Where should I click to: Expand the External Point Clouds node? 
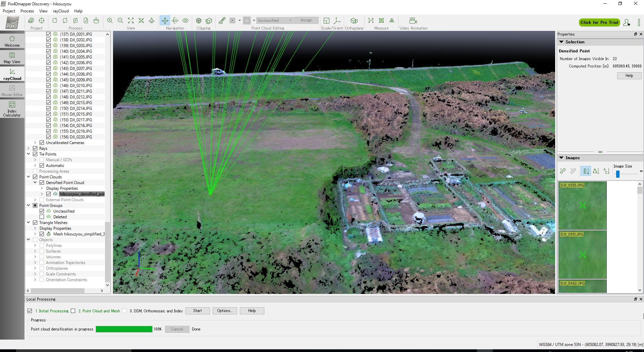point(35,200)
